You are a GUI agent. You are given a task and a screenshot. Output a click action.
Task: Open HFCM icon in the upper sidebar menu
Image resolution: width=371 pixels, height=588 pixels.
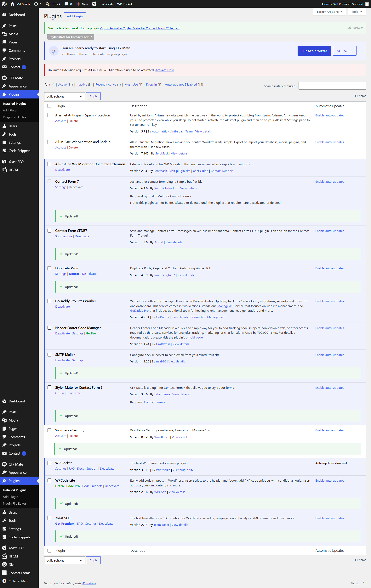click(4, 170)
